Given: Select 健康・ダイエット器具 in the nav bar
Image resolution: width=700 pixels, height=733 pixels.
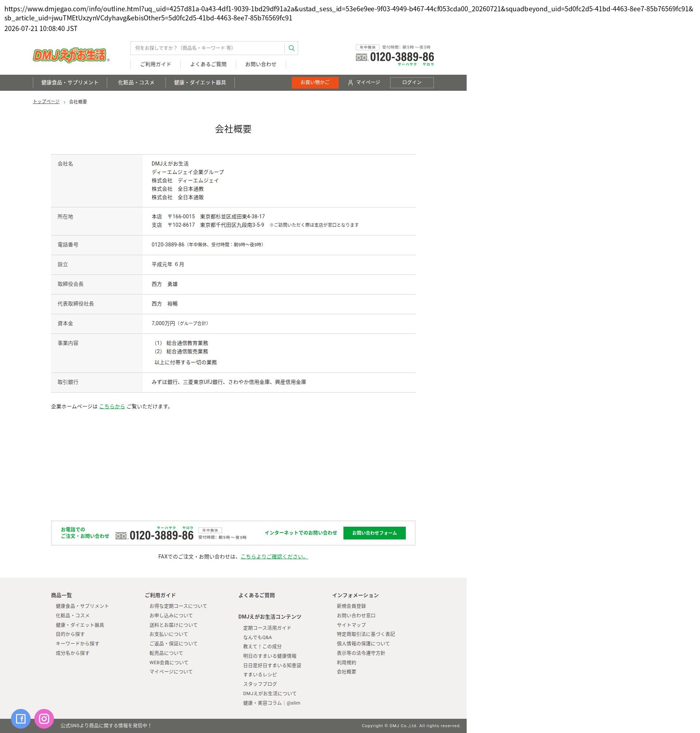Looking at the screenshot, I should (x=200, y=82).
